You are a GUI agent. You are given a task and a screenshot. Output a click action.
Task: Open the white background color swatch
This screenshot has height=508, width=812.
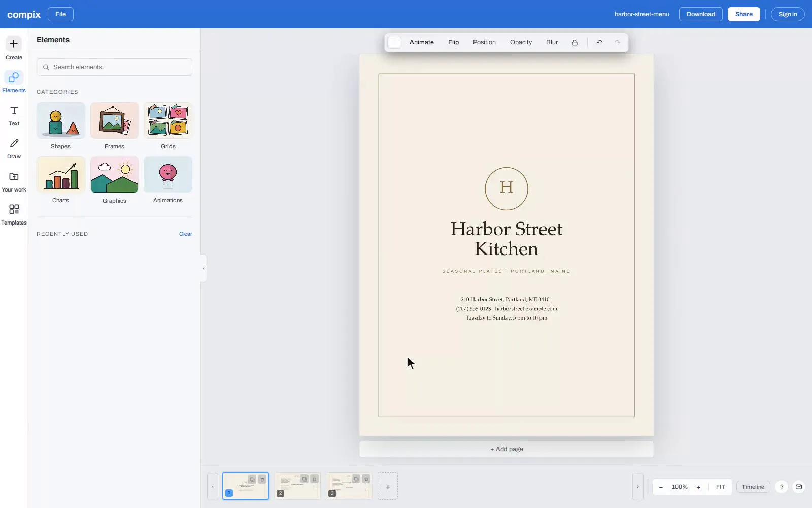tap(394, 42)
